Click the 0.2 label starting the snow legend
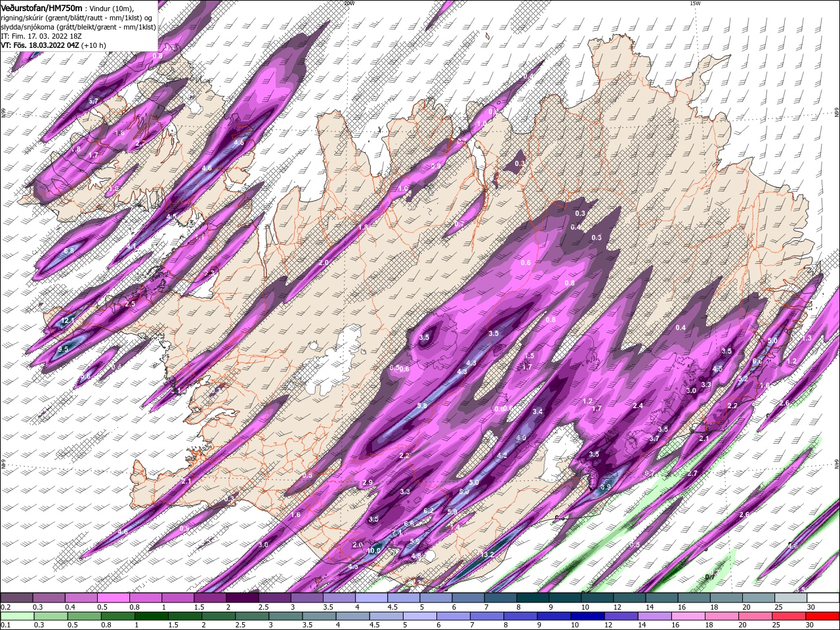Screen dimensions: 840x630 [x=5, y=607]
